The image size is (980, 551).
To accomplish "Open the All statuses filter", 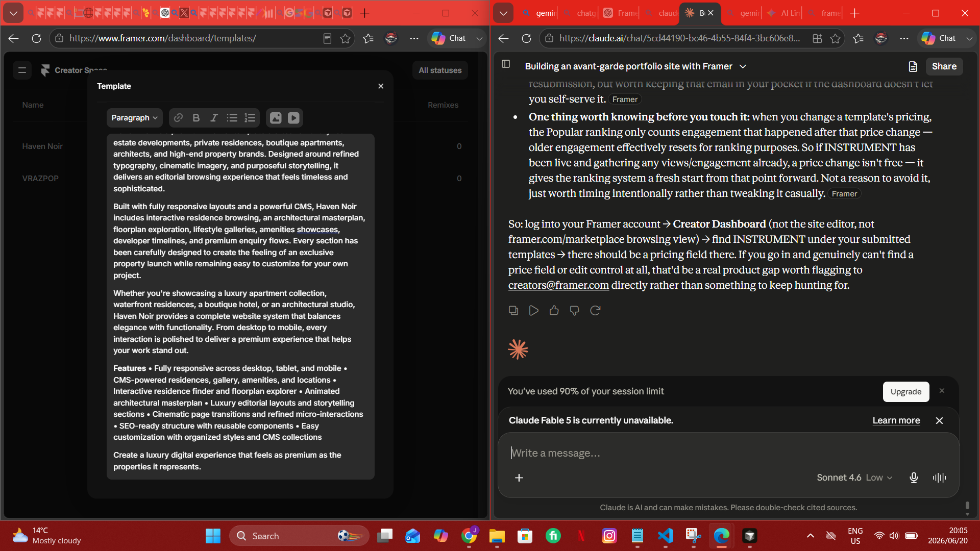I will click(440, 70).
